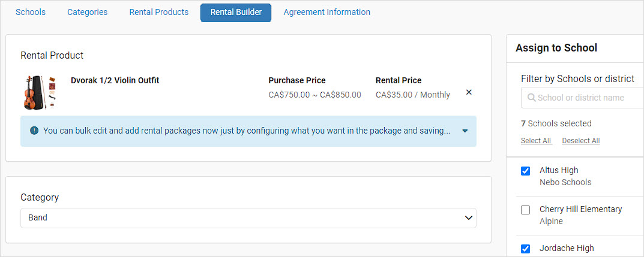Click the bulk edit info banner text
The width and height of the screenshot is (644, 257).
[247, 131]
